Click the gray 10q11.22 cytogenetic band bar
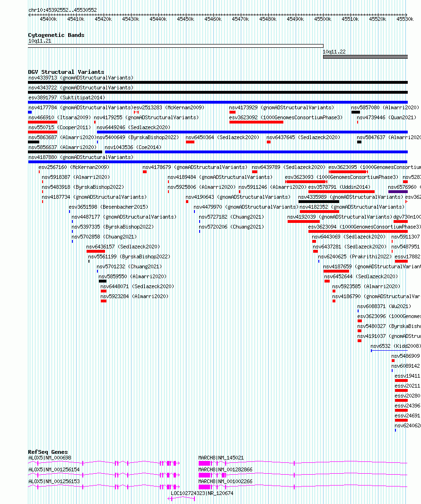 click(365, 57)
